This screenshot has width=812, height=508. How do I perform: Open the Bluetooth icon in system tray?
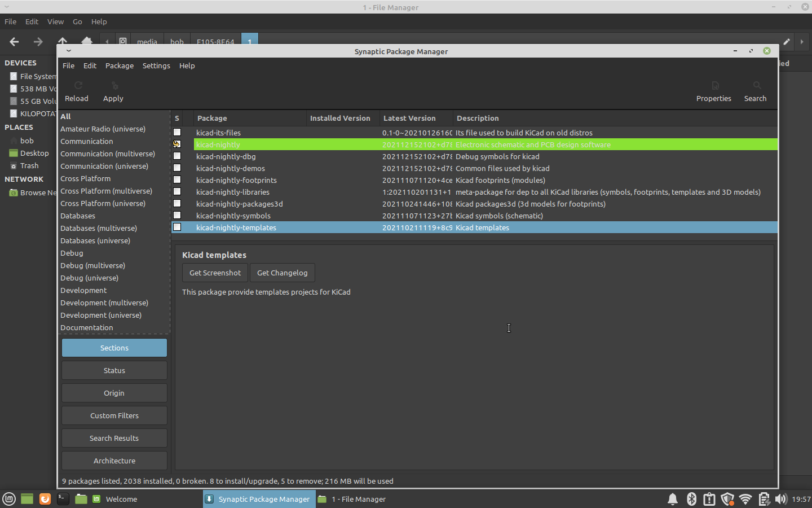pos(691,499)
